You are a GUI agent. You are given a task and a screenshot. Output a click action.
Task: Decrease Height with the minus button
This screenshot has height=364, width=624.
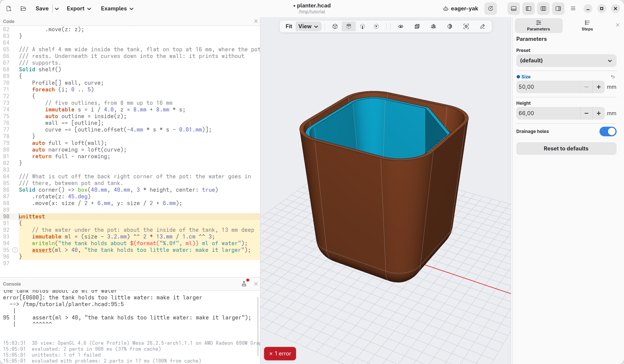586,113
